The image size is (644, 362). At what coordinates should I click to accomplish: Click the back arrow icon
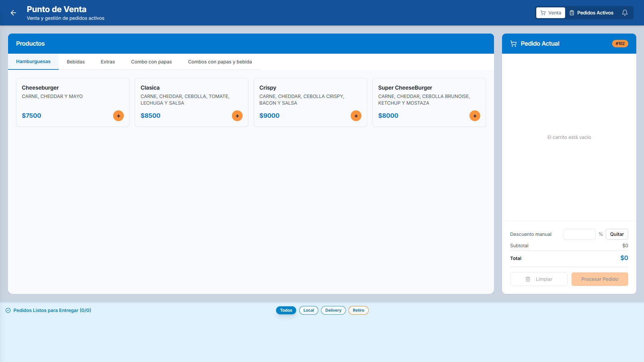(x=13, y=13)
